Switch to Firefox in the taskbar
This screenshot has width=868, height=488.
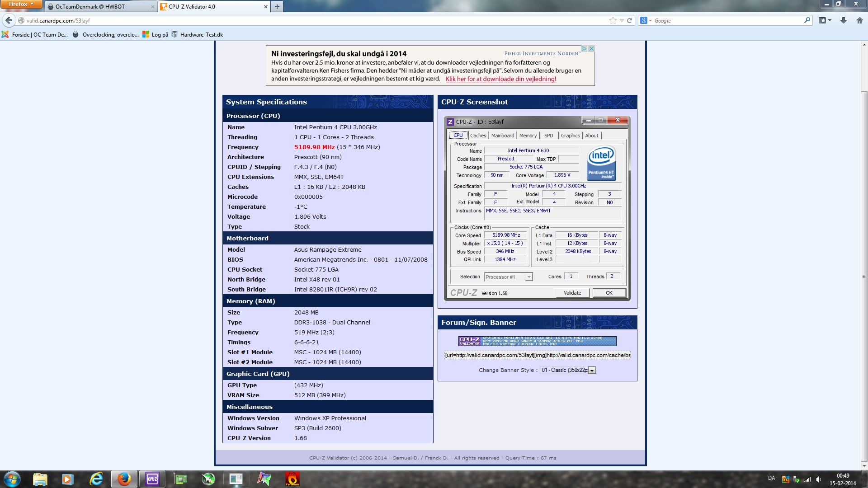(x=124, y=479)
